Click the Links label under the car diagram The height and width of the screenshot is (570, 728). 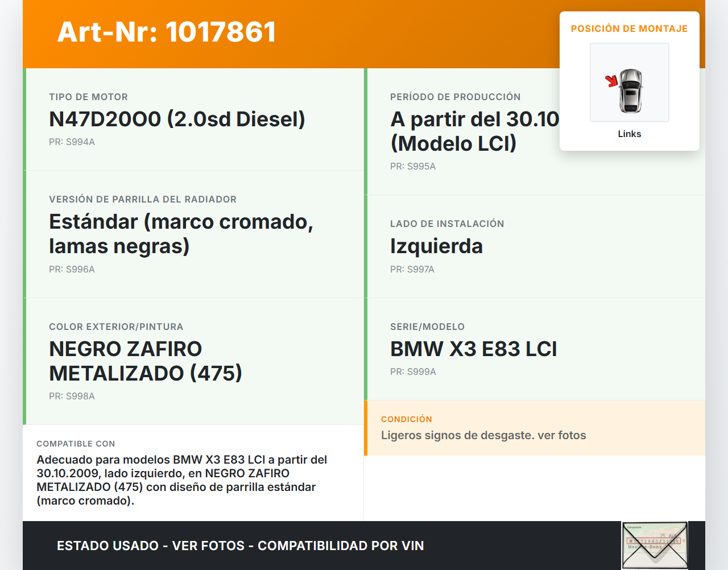[629, 134]
